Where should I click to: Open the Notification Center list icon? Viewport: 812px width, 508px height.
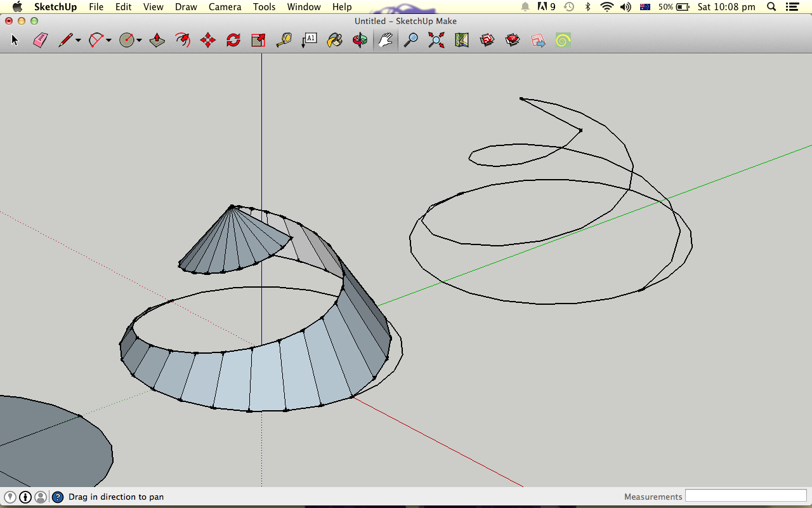tap(794, 7)
